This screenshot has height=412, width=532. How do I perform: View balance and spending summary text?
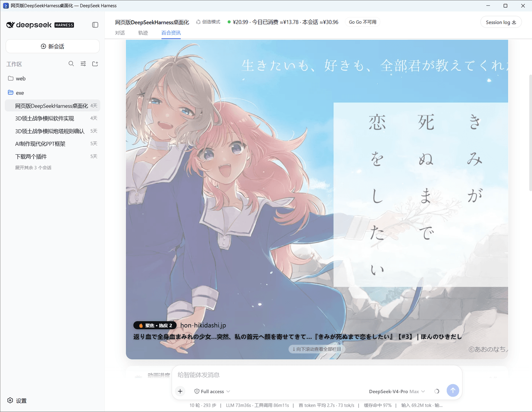click(x=283, y=22)
